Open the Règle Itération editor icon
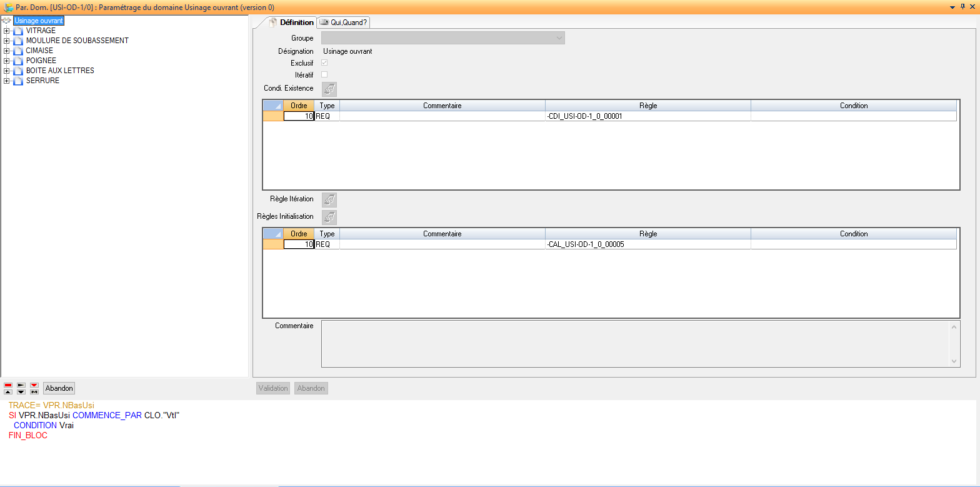 coord(329,199)
